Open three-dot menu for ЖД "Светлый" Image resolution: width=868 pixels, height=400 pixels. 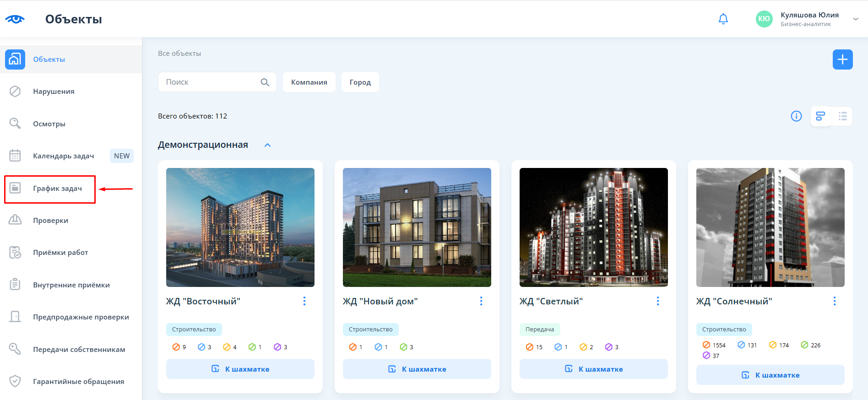[657, 301]
